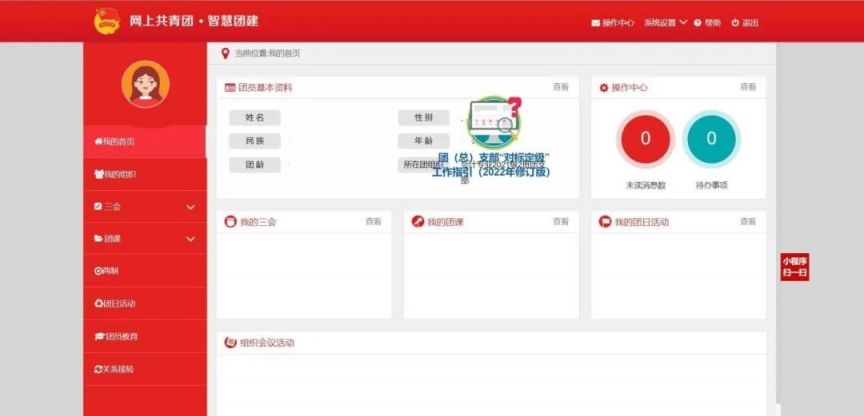Click the 待办事项 label

click(x=711, y=186)
